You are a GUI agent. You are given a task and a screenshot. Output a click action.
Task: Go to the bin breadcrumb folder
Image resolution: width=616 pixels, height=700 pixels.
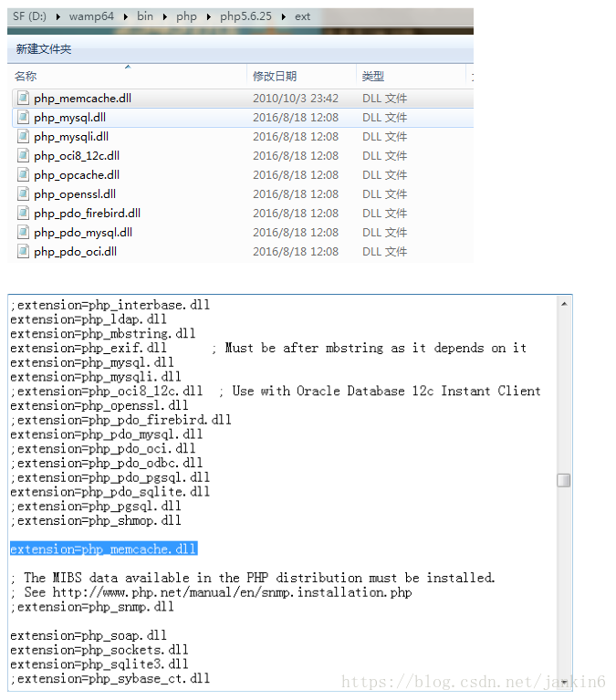coord(145,16)
